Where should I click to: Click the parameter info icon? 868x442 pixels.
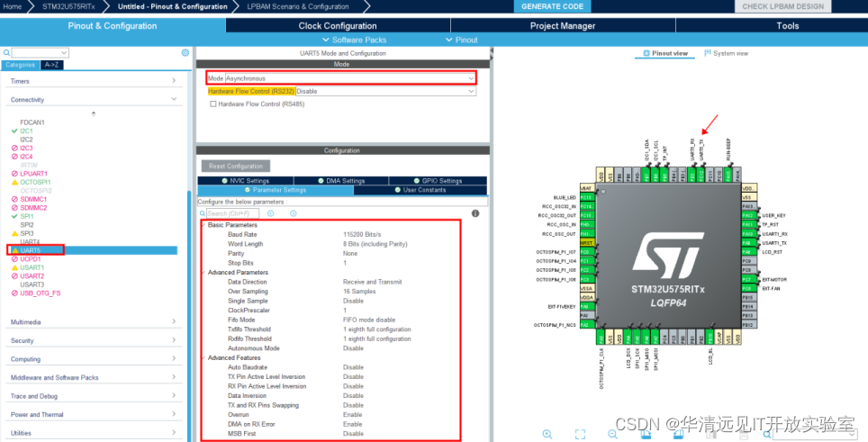475,213
